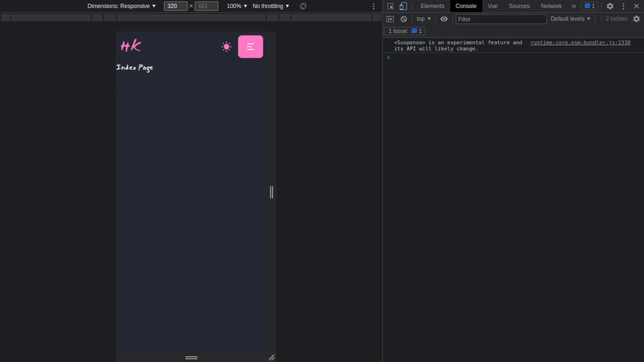Click the Index Page heading text
644x362 pixels.
coord(134,68)
